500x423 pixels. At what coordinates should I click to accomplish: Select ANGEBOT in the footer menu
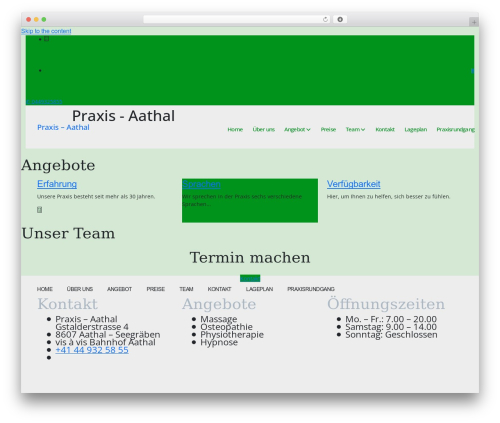click(x=119, y=289)
